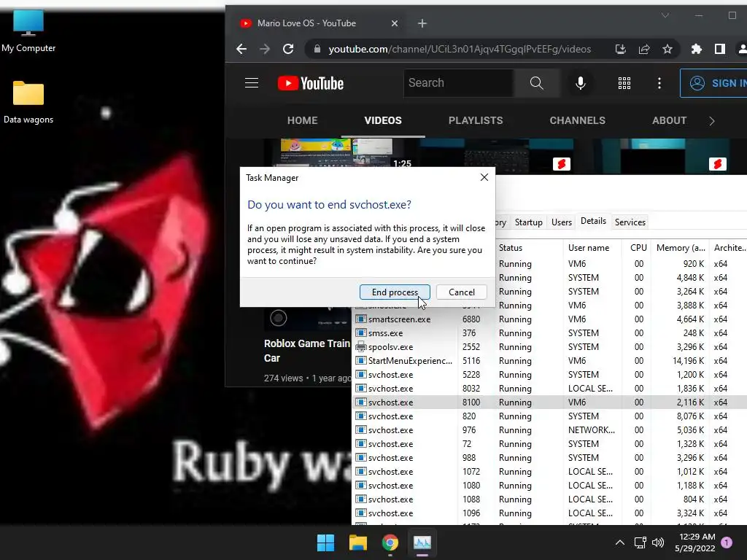Select svchost.exe with PID 8032
This screenshot has height=560, width=747.
click(550, 389)
